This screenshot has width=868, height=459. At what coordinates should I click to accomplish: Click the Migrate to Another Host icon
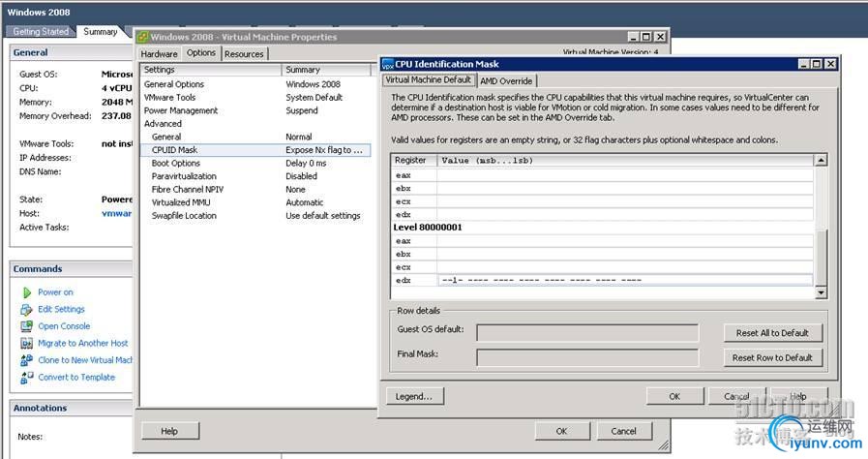tap(26, 343)
